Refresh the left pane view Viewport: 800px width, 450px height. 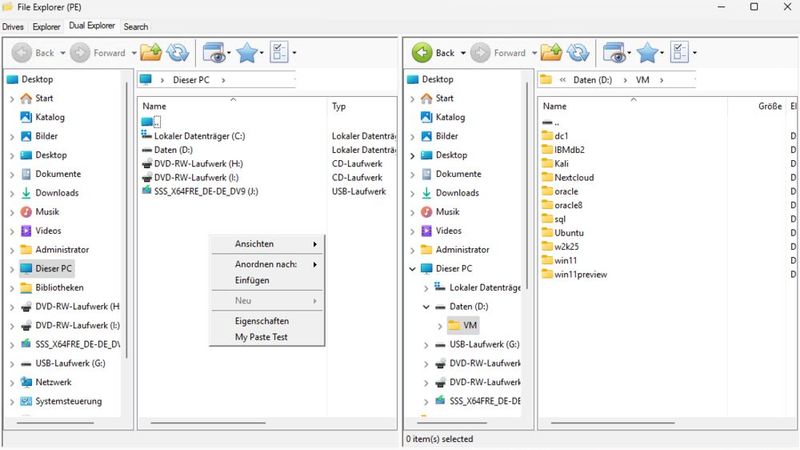click(x=178, y=52)
